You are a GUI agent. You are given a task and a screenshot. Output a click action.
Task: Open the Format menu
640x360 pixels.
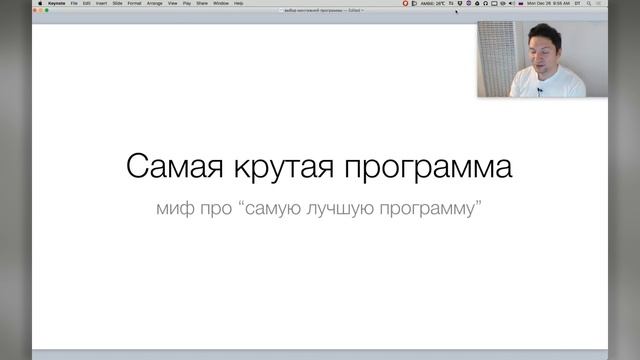(x=134, y=3)
